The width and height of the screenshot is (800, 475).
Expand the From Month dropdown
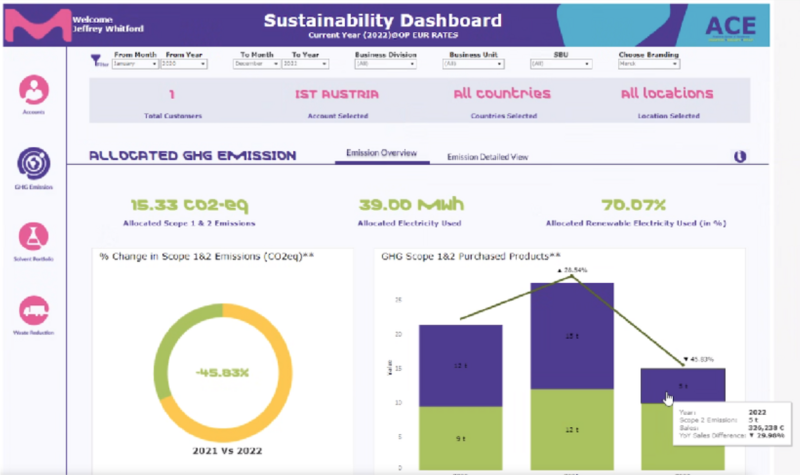tap(135, 63)
